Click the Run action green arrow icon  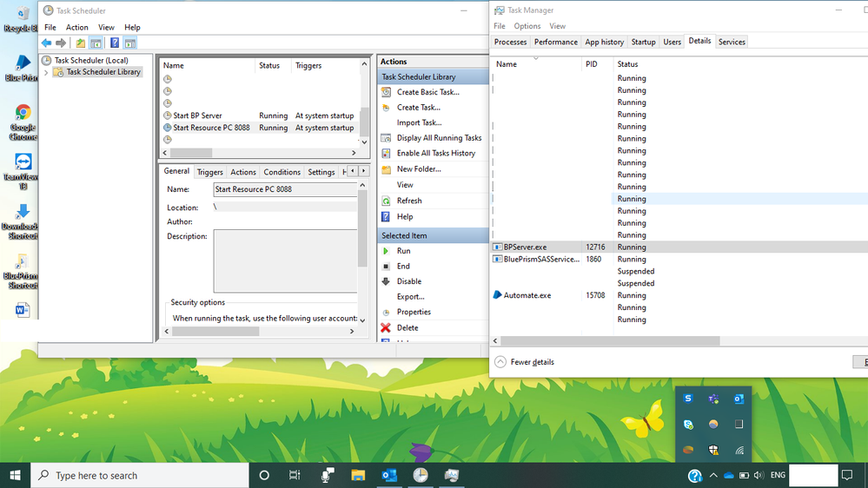pyautogui.click(x=386, y=251)
